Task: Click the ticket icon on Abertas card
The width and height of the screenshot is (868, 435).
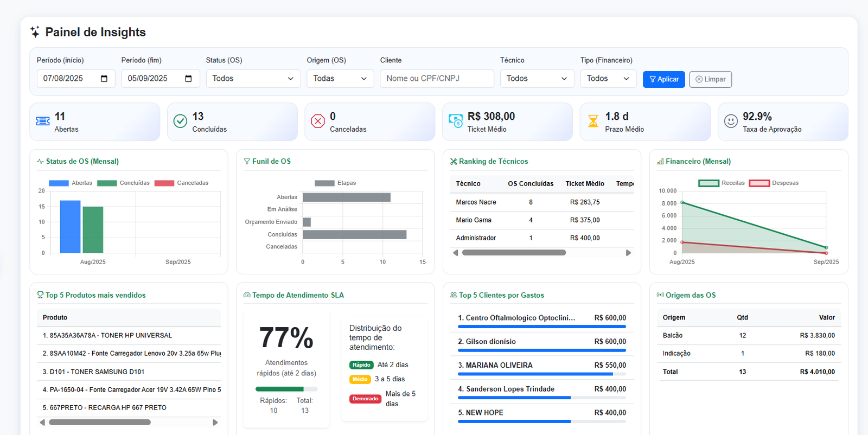Action: (x=43, y=121)
